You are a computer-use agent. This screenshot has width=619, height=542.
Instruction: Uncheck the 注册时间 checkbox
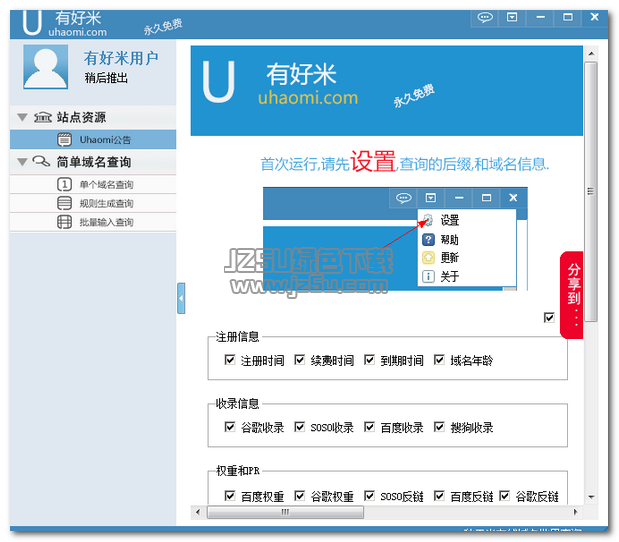click(230, 360)
